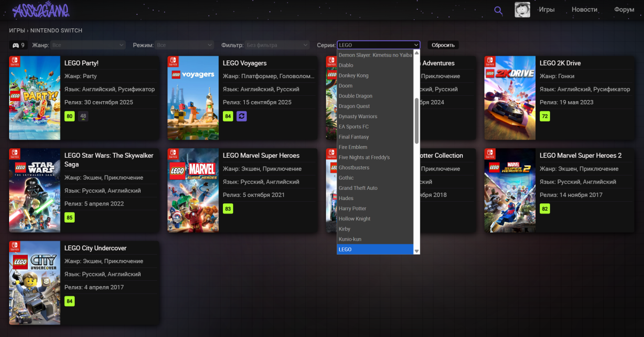Screen dimensions: 644x337
Task: Choose Hades series option
Action: (x=375, y=198)
